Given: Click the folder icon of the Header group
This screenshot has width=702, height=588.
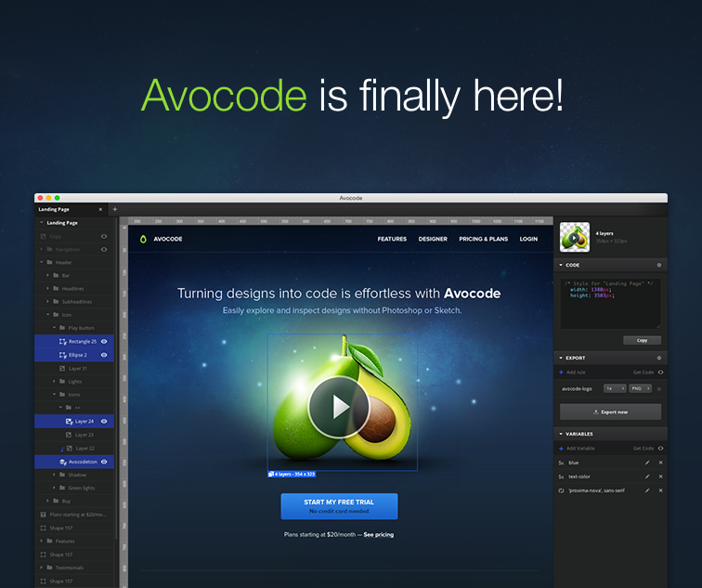Looking at the screenshot, I should (50, 263).
